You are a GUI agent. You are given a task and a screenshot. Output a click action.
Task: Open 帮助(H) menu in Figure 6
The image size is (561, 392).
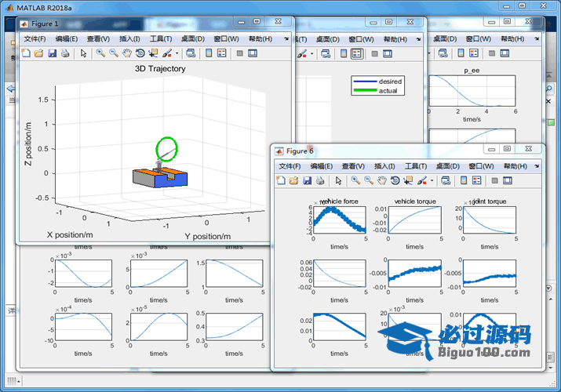coord(515,165)
